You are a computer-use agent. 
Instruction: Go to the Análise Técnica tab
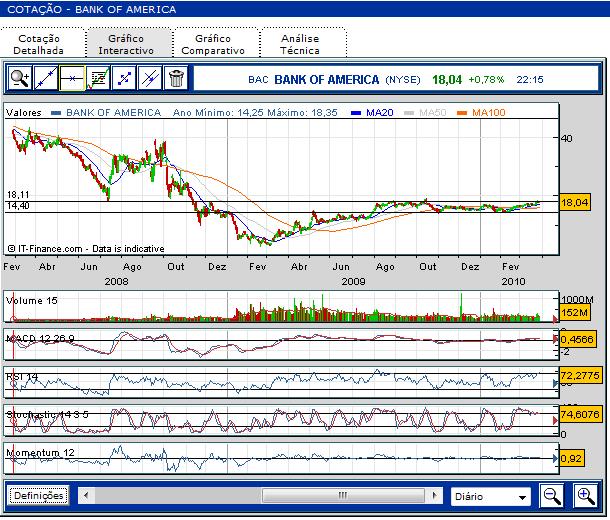300,44
